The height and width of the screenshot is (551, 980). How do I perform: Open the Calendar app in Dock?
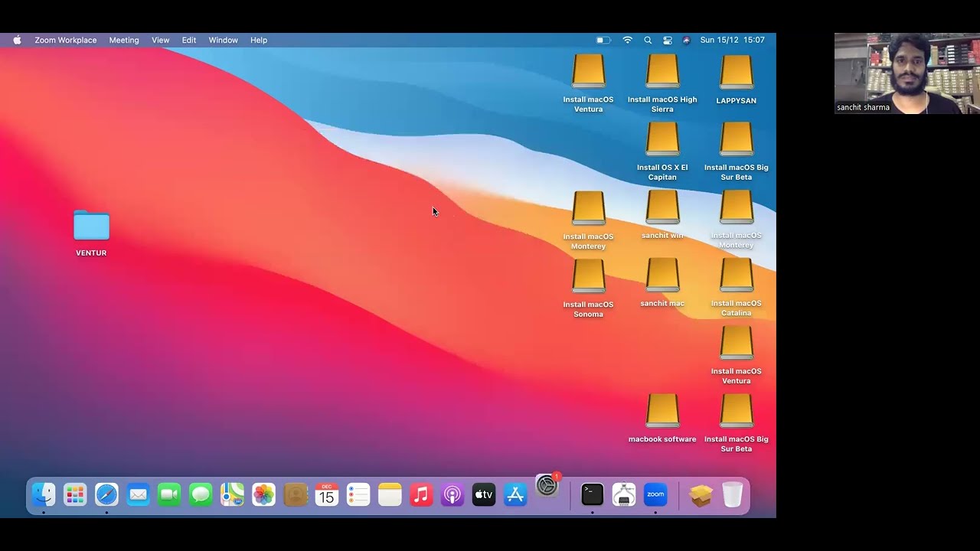pos(327,495)
